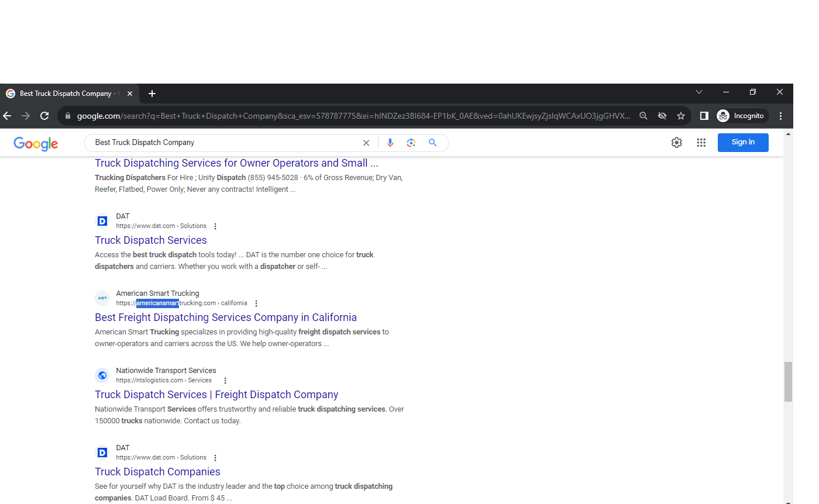Open Google quick settings gear

point(677,143)
